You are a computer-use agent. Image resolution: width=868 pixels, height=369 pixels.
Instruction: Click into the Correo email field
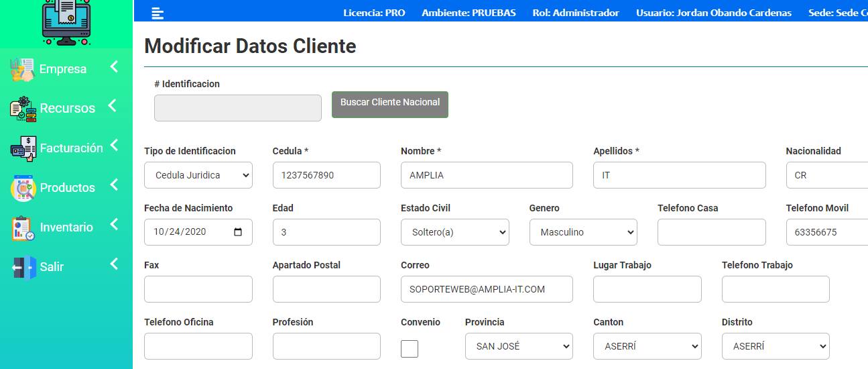487,289
